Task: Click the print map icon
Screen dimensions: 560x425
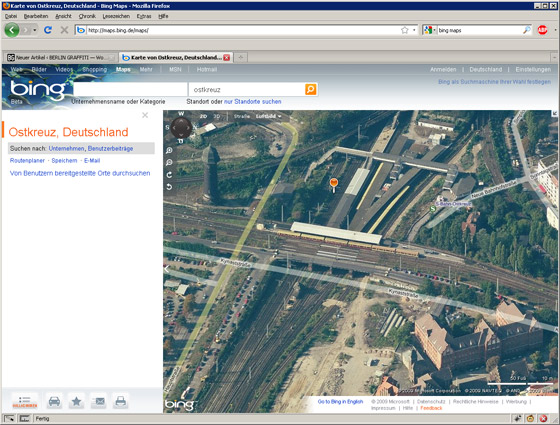Action: [121, 401]
